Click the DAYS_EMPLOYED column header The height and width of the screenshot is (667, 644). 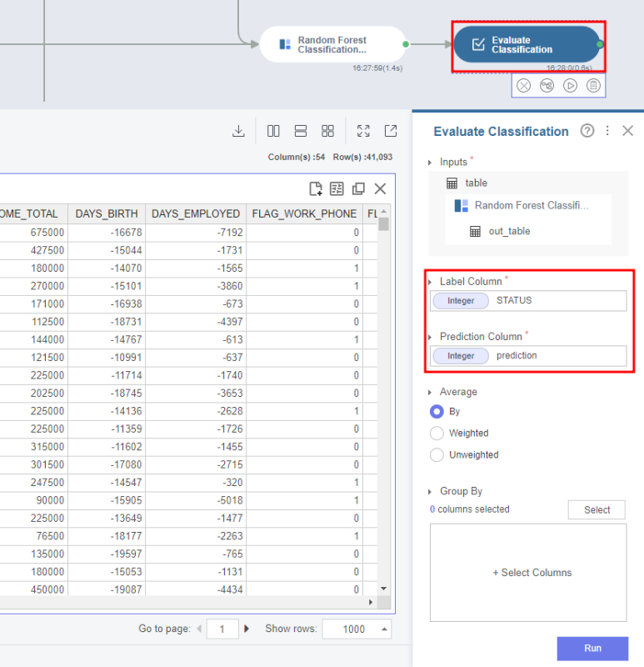click(x=196, y=213)
